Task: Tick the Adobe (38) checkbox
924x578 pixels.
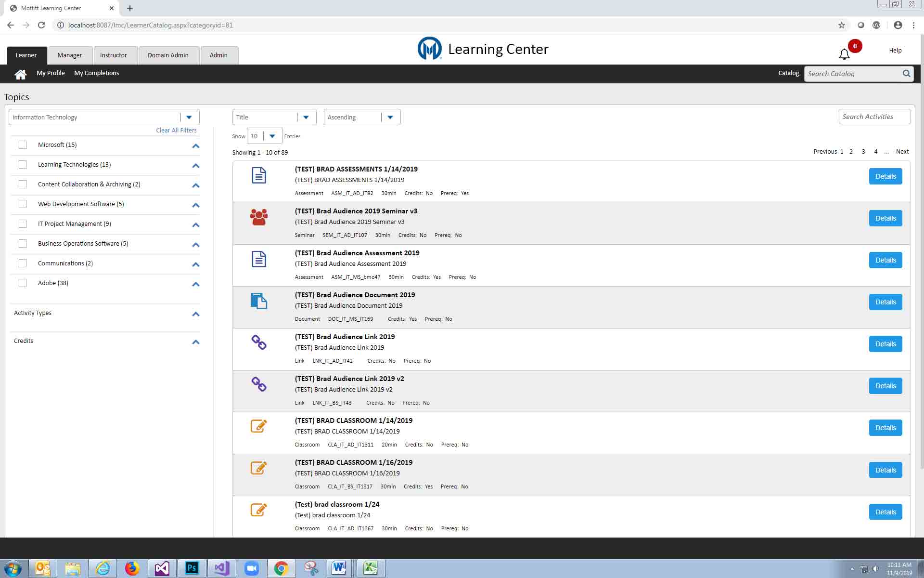Action: pos(23,283)
